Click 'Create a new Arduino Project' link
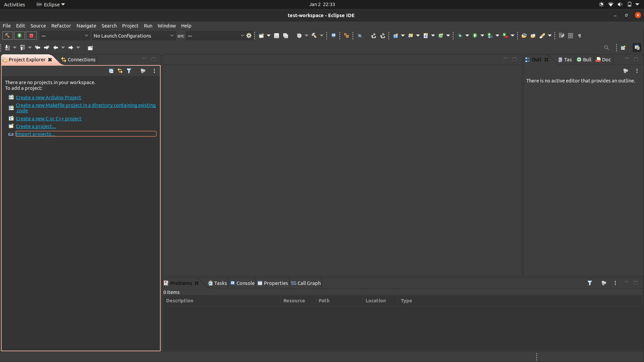This screenshot has width=644, height=362. [x=48, y=98]
